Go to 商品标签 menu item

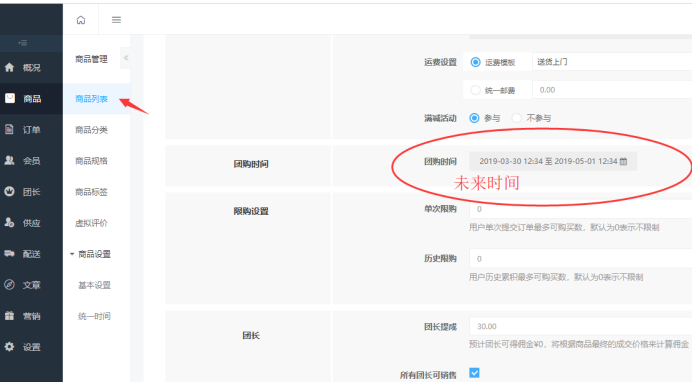tap(91, 192)
